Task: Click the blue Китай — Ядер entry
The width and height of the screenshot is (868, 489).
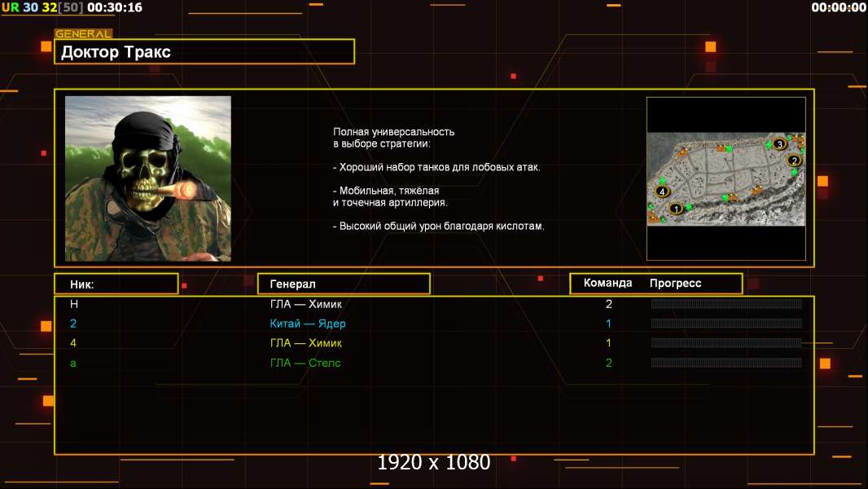Action: tap(308, 324)
